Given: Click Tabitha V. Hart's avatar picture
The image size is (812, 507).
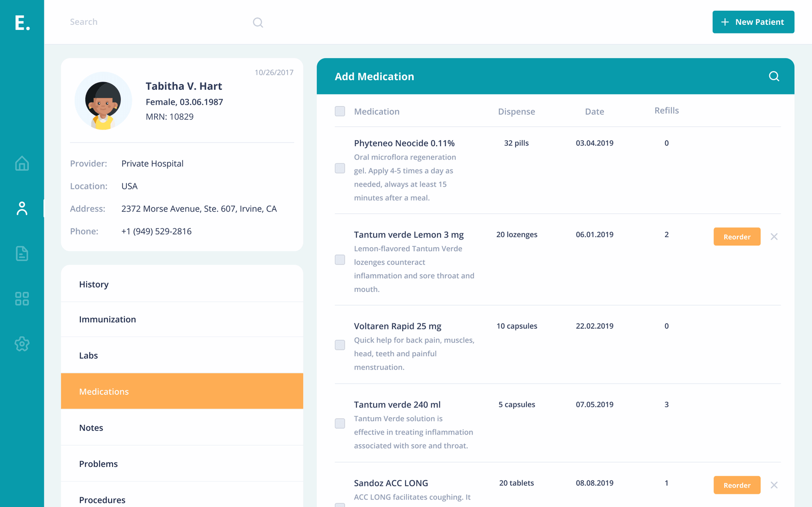Looking at the screenshot, I should [103, 101].
